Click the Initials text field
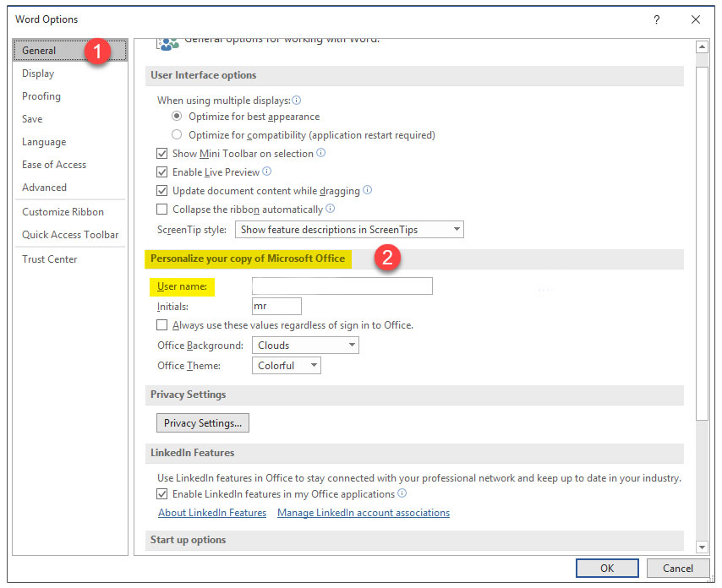The height and width of the screenshot is (588, 722). 276,307
